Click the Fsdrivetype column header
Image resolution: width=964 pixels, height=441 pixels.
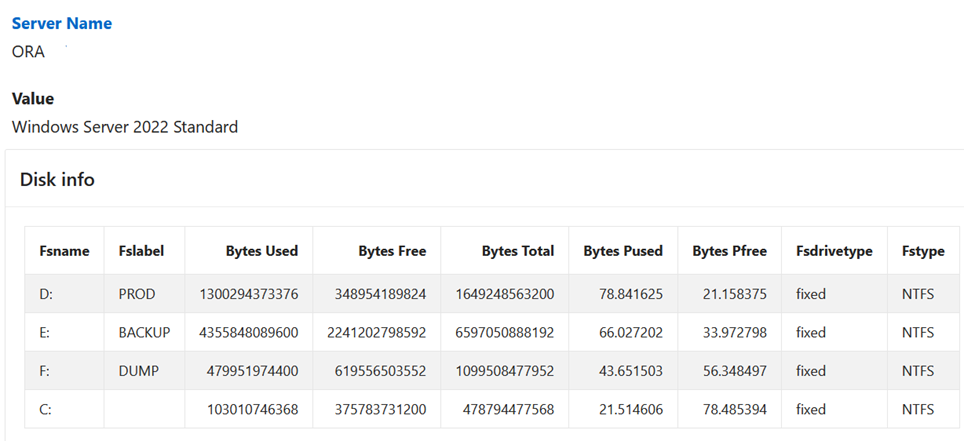835,251
